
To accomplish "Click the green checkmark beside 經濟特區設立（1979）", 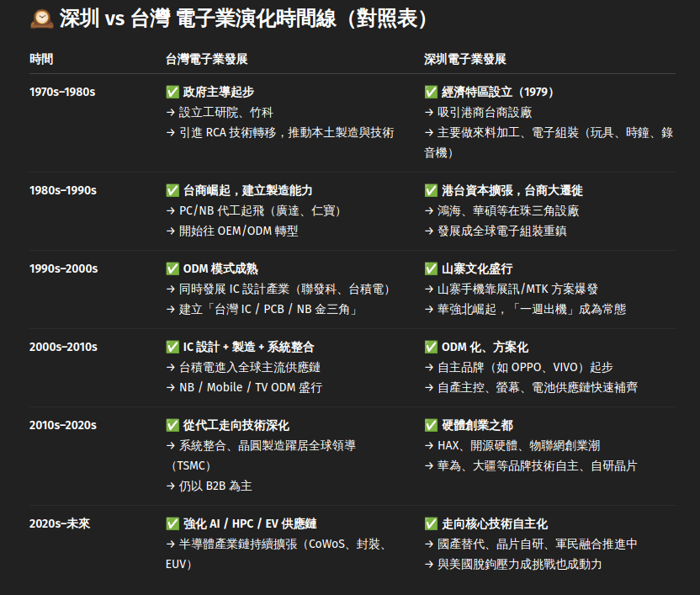I will pos(431,92).
